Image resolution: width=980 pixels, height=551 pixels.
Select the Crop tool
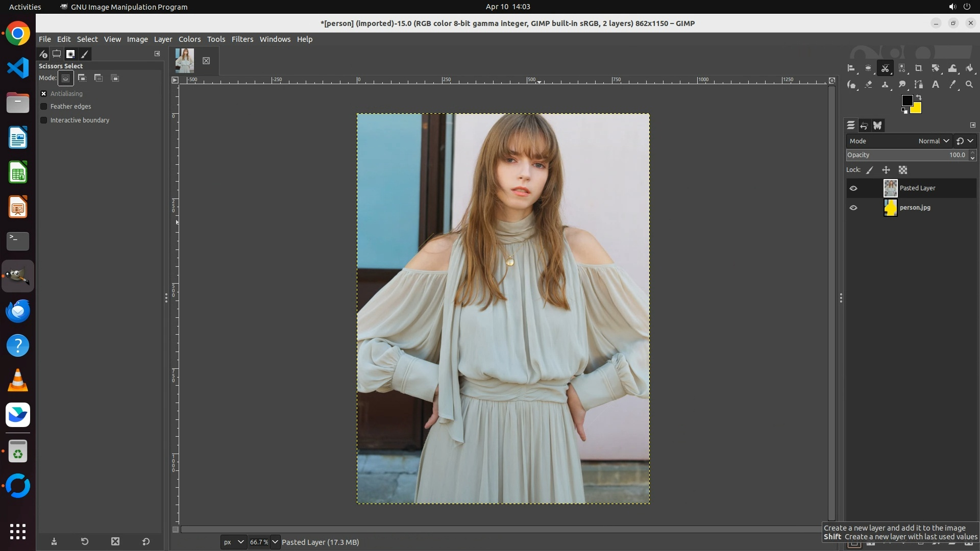click(919, 68)
